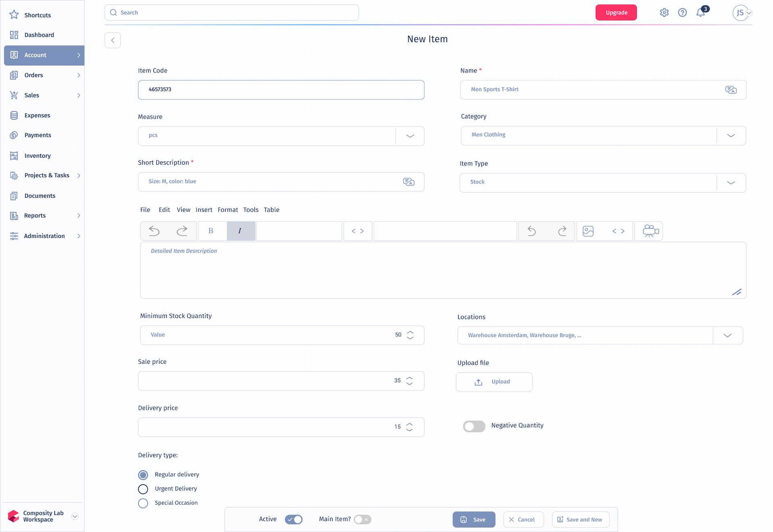Click the image insert icon in toolbar
The image size is (773, 532).
588,230
